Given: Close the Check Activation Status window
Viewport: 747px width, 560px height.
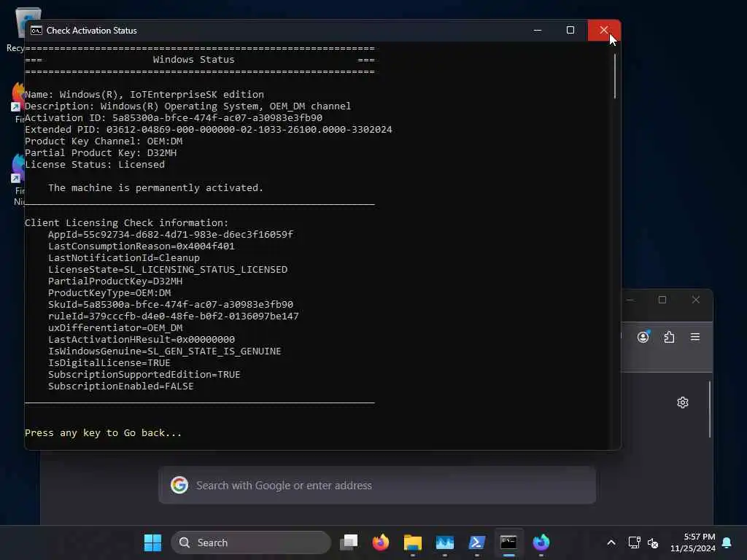Looking at the screenshot, I should click(x=604, y=30).
